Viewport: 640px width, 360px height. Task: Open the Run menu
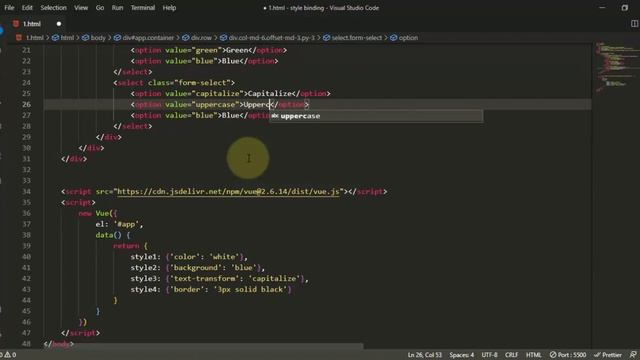click(117, 8)
